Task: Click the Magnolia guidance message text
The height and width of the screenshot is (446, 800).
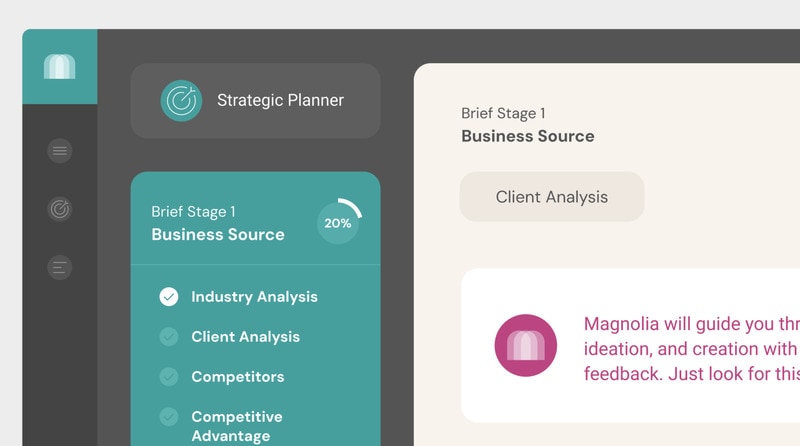Action: [x=690, y=348]
